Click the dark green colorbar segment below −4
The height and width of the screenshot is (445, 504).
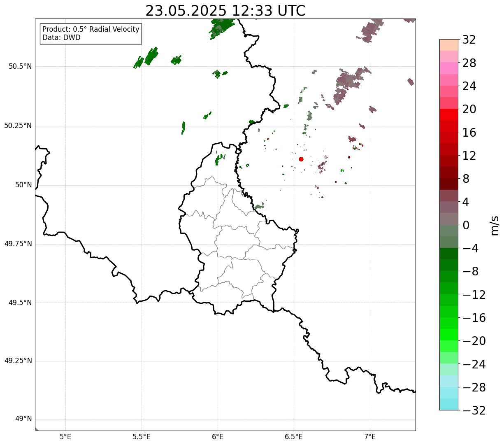pyautogui.click(x=449, y=254)
